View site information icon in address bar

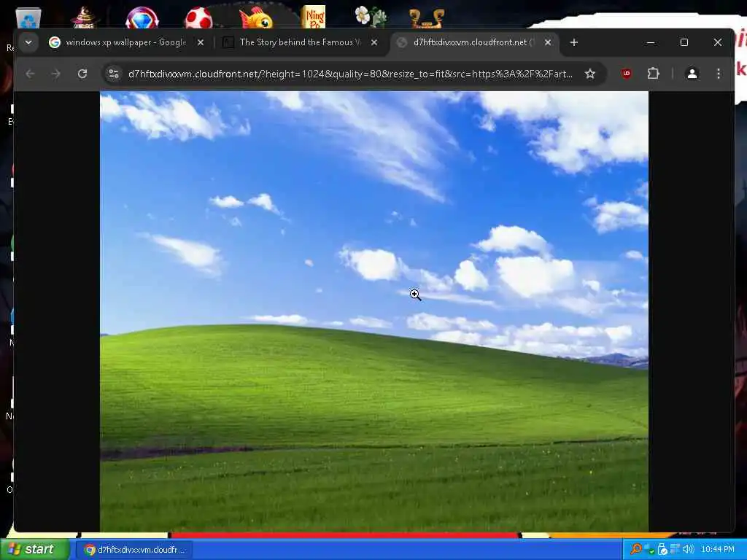coord(114,74)
